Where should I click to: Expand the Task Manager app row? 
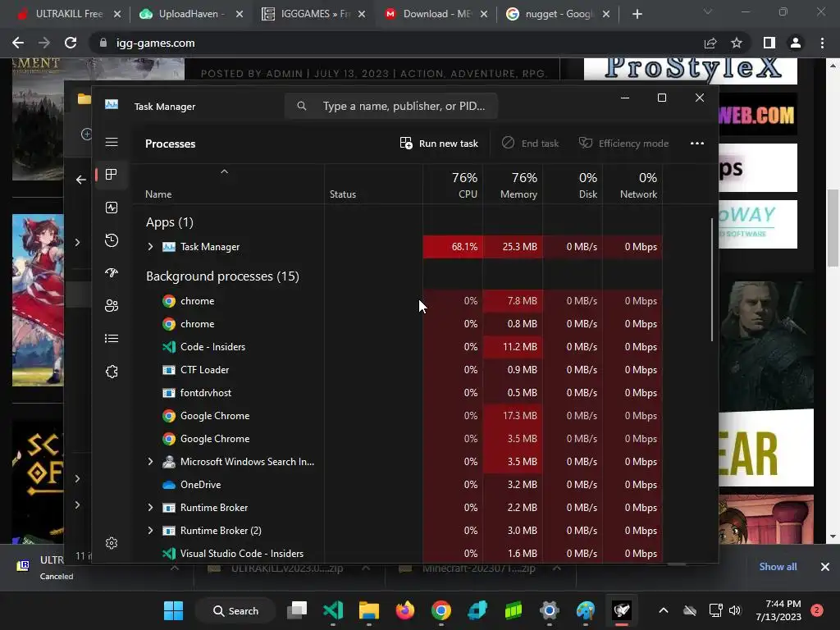[151, 246]
